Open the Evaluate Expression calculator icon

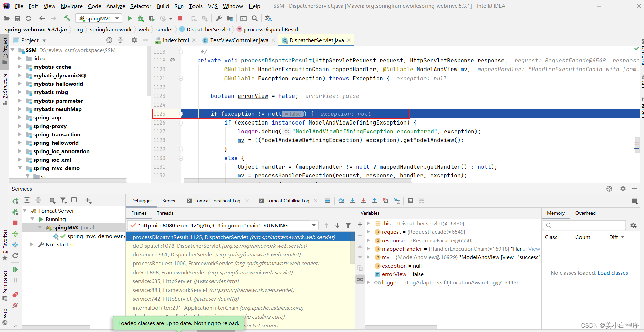[410, 201]
